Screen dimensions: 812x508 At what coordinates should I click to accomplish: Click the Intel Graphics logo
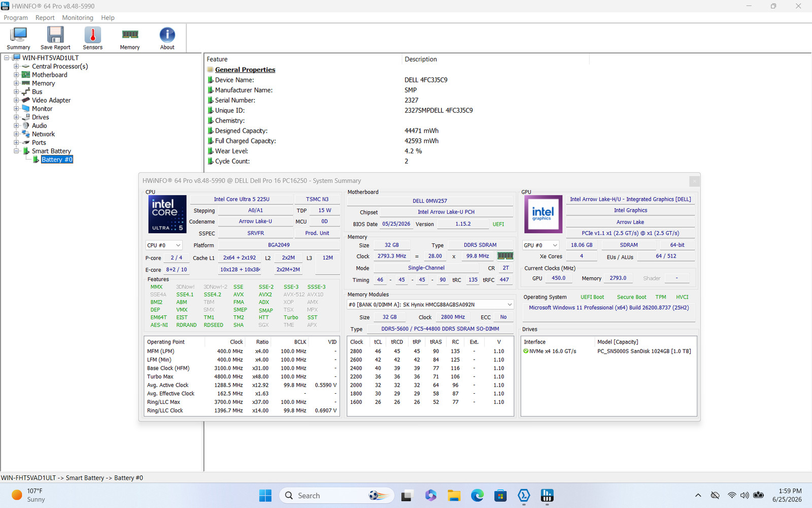click(543, 214)
